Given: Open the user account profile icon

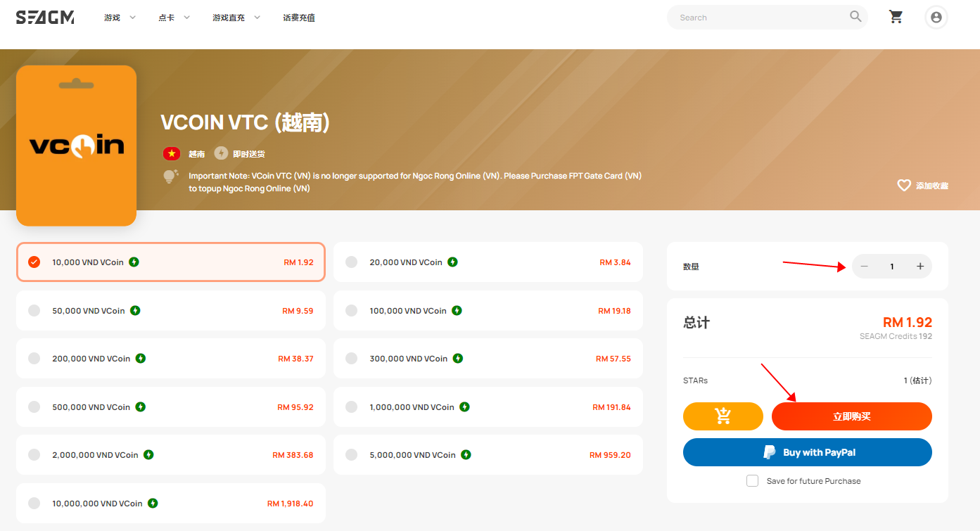Looking at the screenshot, I should pyautogui.click(x=936, y=18).
